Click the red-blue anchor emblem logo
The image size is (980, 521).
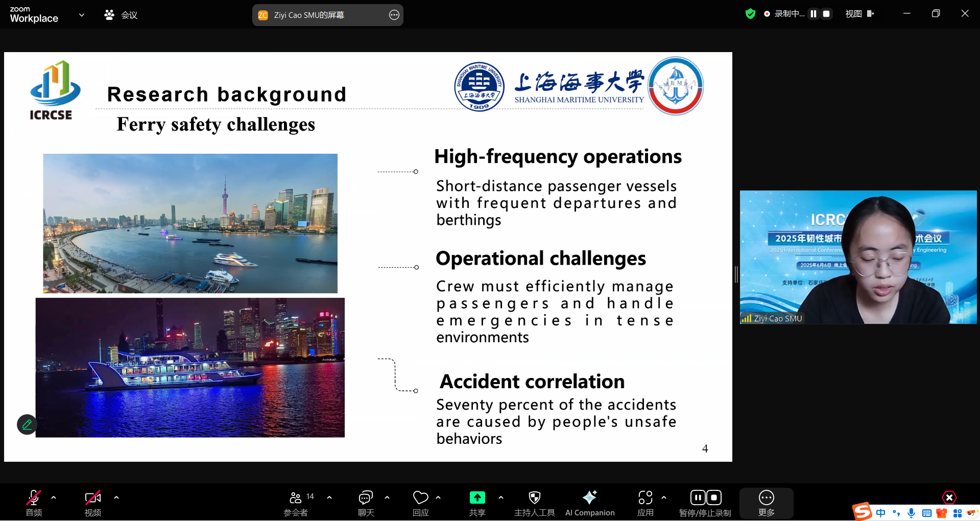click(676, 85)
